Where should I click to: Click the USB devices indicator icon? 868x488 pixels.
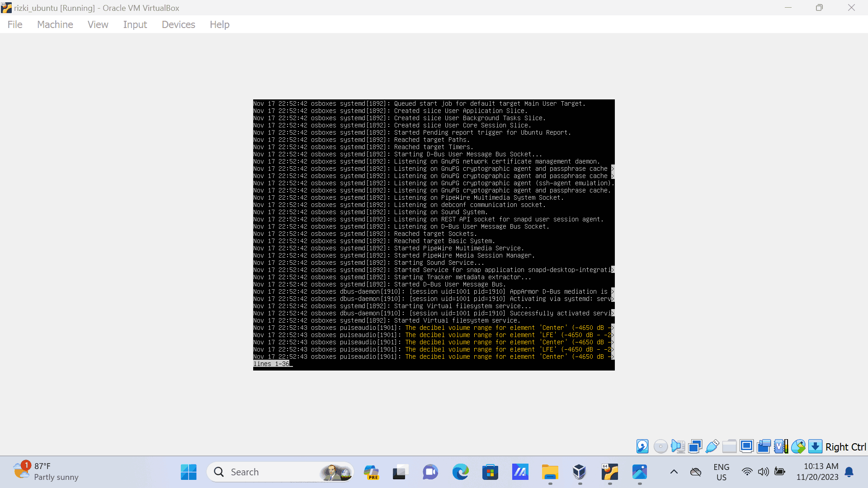pyautogui.click(x=712, y=446)
